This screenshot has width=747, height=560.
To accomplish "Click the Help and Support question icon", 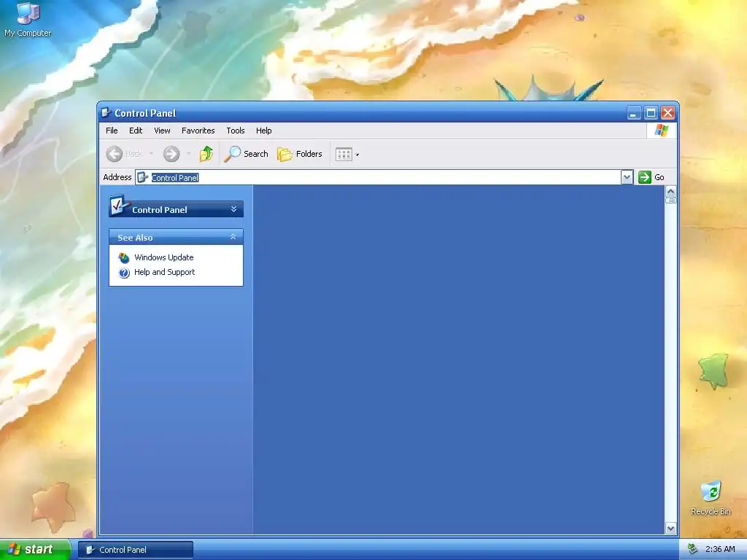I will (124, 273).
